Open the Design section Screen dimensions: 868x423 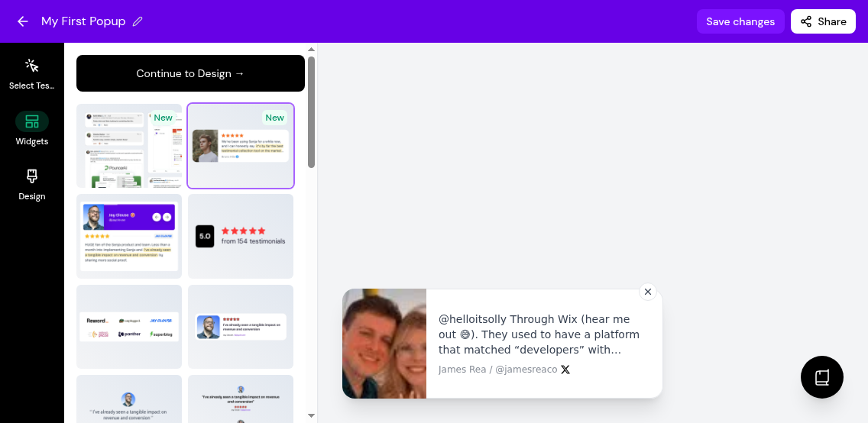click(32, 184)
